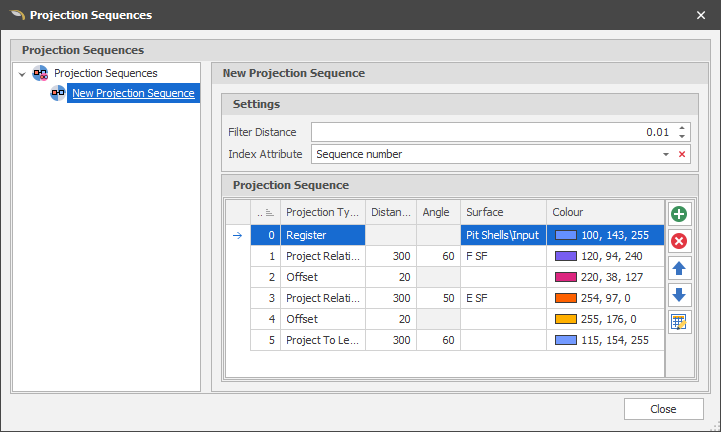Decrease Filter Distance with down stepper
722x433 pixels.
pyautogui.click(x=682, y=136)
